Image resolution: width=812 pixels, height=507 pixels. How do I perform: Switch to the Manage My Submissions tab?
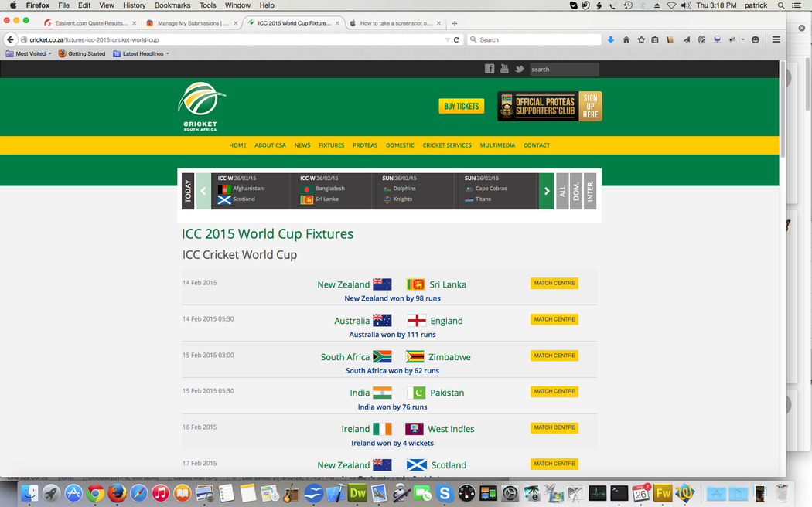pos(193,23)
